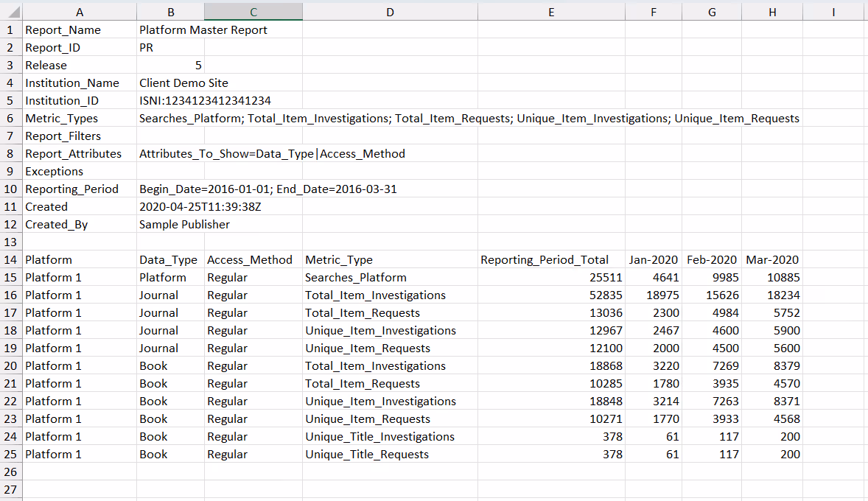Screen dimensions: 868x501
Task: Click the 'Data_Type' header cell
Action: click(170, 259)
